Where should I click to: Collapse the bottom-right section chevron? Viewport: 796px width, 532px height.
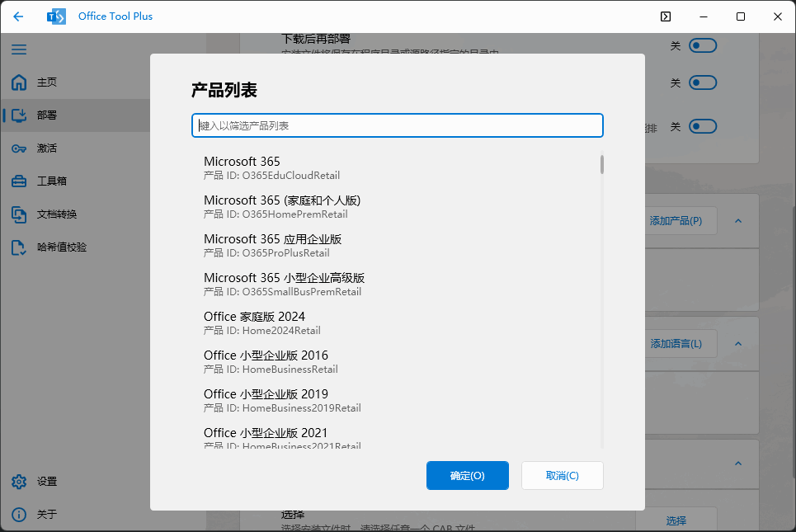[738, 464]
